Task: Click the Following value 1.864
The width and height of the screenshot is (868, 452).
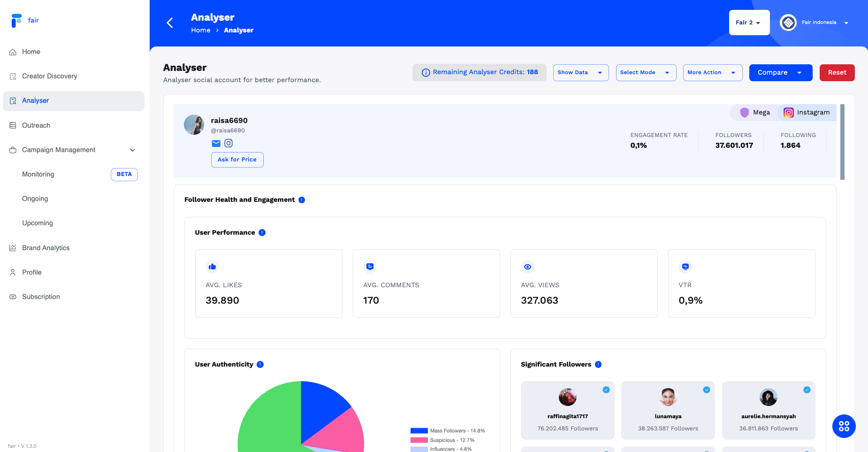Action: click(791, 146)
